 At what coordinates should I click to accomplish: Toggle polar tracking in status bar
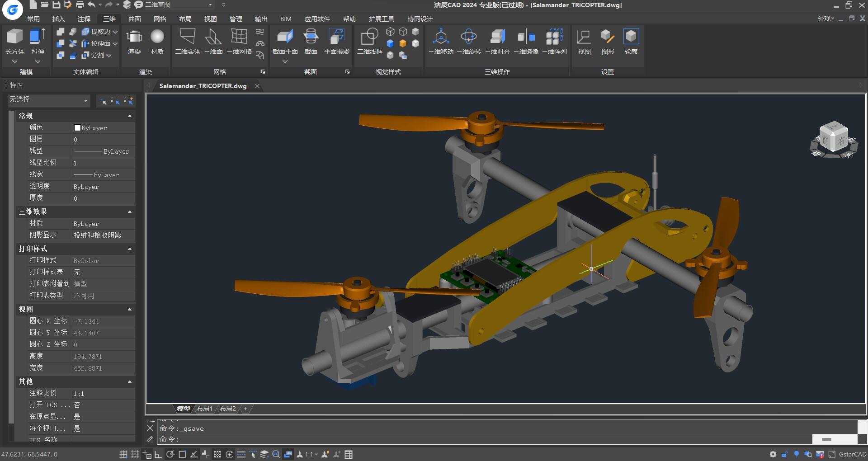[x=170, y=454]
